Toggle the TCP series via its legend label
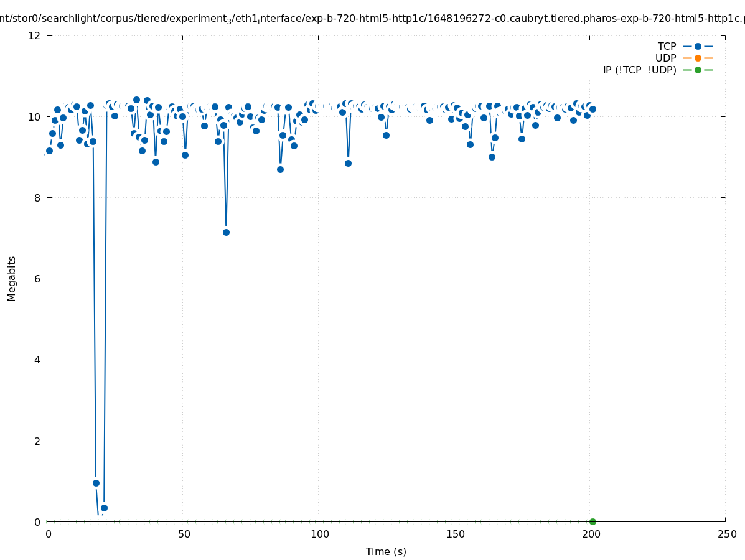Image resolution: width=745 pixels, height=560 pixels. (x=667, y=46)
